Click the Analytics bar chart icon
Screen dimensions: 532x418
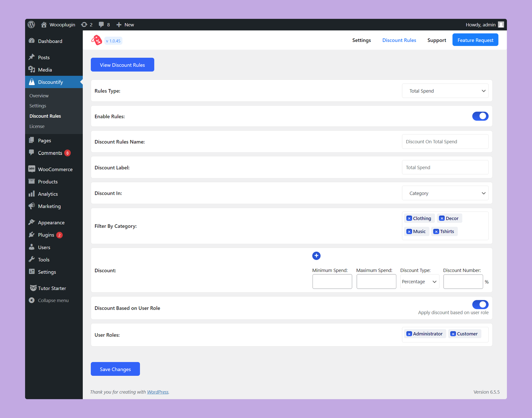coord(32,194)
